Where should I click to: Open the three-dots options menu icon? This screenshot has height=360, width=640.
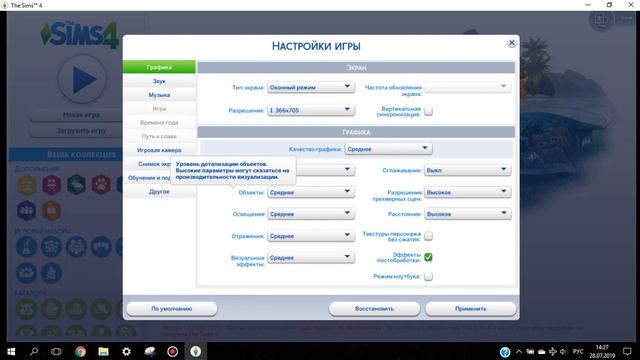[626, 18]
